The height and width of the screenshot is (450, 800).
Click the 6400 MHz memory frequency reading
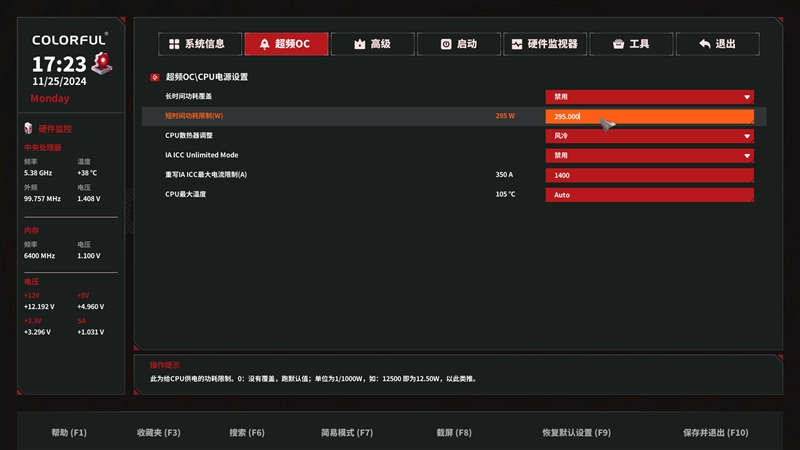coord(39,256)
